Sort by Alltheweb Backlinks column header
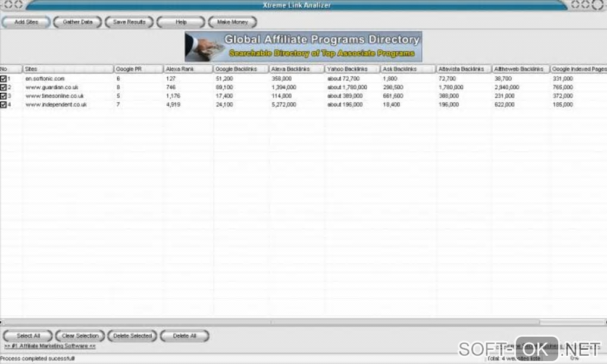The image size is (607, 364). coord(520,69)
